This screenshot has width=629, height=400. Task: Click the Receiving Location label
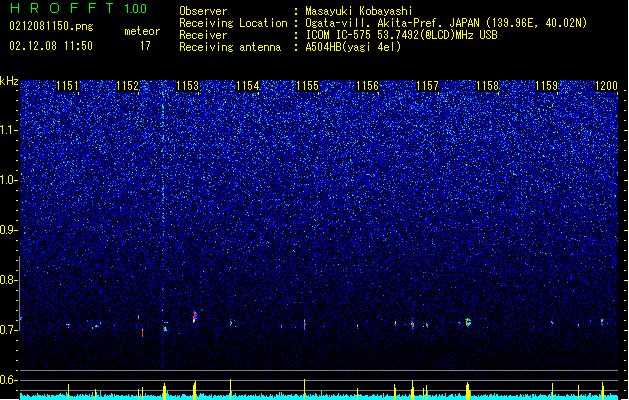(x=233, y=23)
